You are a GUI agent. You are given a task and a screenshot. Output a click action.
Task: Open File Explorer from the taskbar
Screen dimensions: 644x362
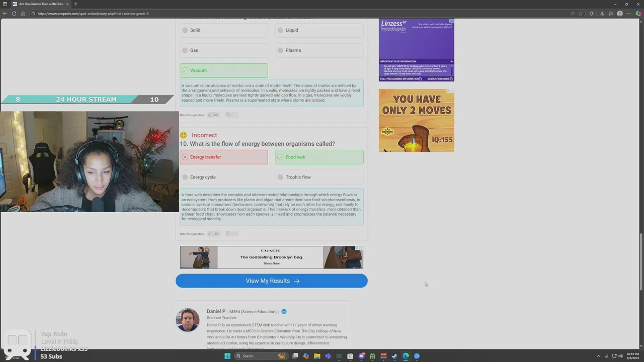tap(317, 356)
